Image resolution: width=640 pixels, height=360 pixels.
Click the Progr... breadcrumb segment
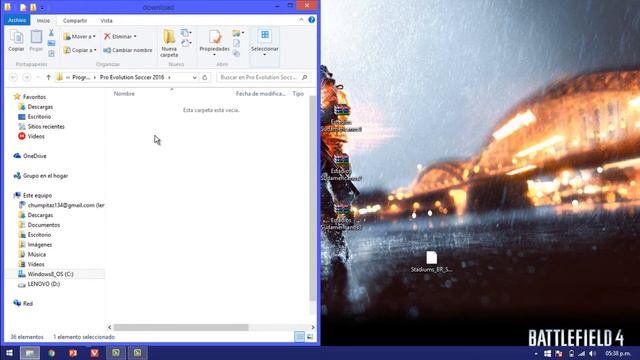81,77
